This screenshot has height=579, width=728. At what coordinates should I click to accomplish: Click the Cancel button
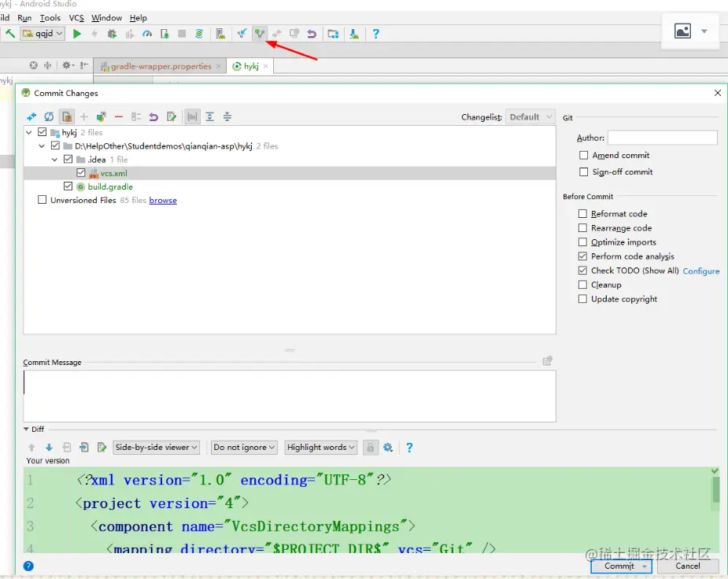tap(688, 566)
